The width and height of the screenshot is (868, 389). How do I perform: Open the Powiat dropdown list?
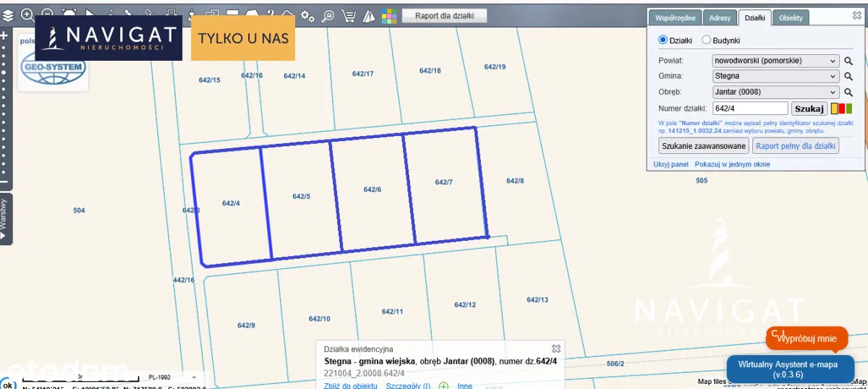pos(775,61)
